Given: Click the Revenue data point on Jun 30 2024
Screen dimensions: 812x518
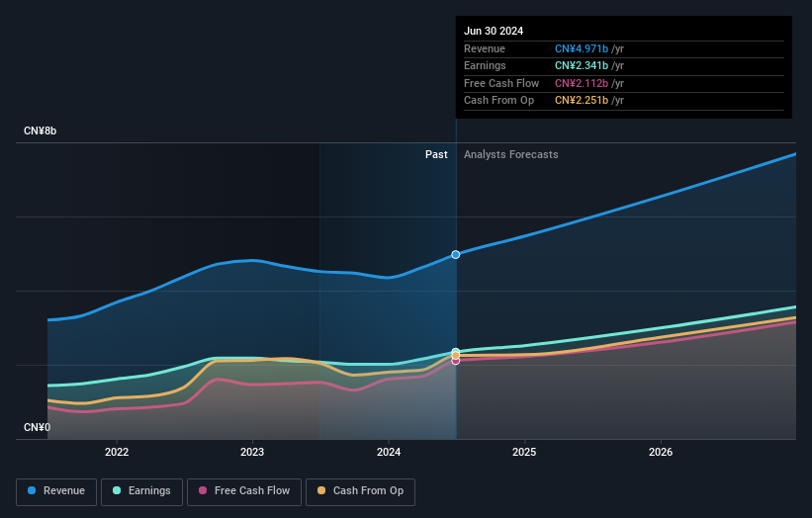Looking at the screenshot, I should coord(456,255).
